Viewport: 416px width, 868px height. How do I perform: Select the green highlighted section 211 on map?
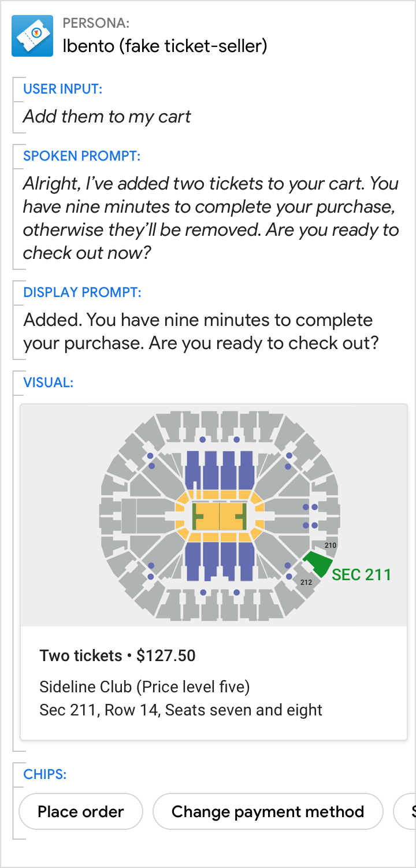tap(319, 562)
